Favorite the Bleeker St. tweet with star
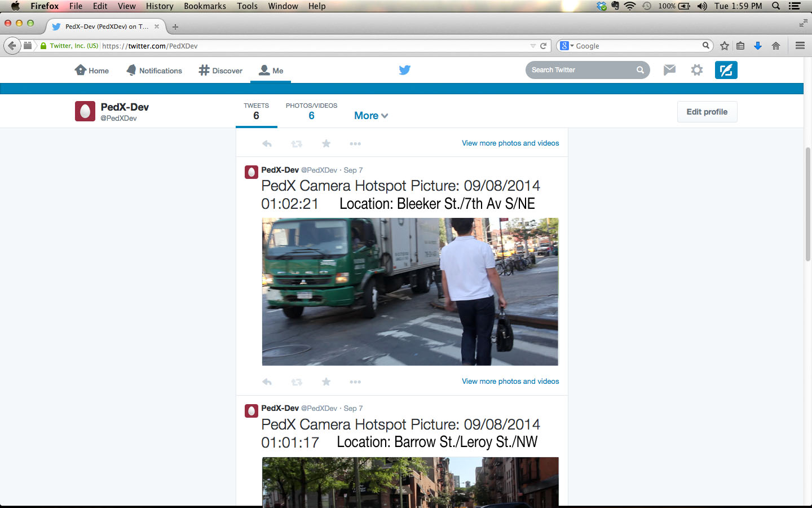The image size is (812, 508). [x=326, y=382]
